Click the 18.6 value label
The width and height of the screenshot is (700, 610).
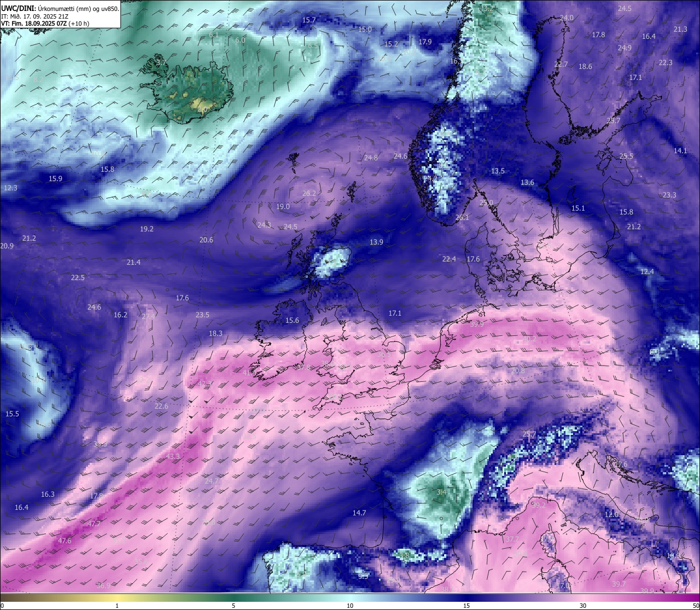pos(585,67)
